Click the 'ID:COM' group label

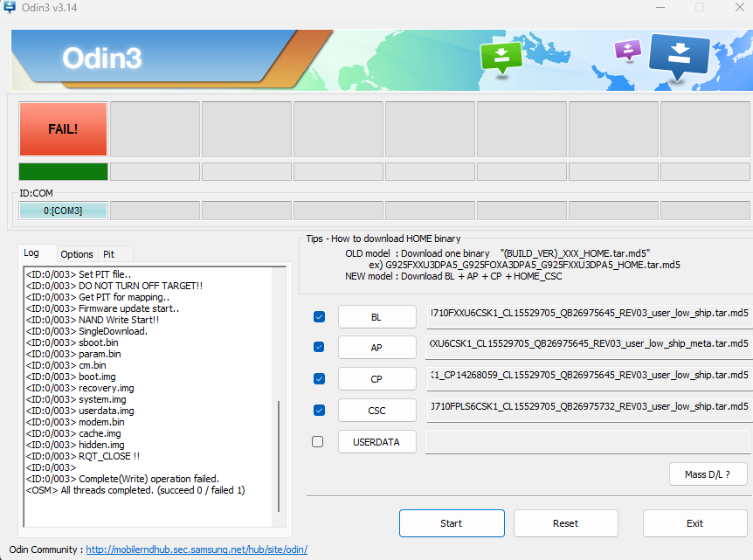[36, 193]
